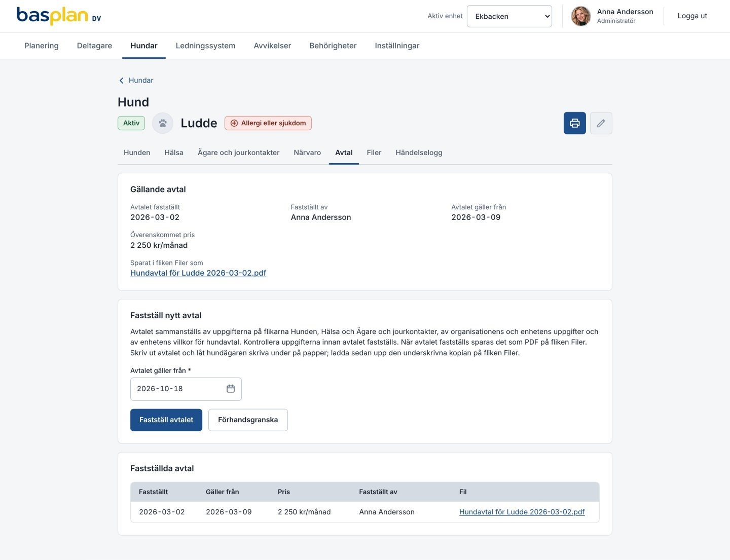Click the Aktiv status badge

click(131, 123)
